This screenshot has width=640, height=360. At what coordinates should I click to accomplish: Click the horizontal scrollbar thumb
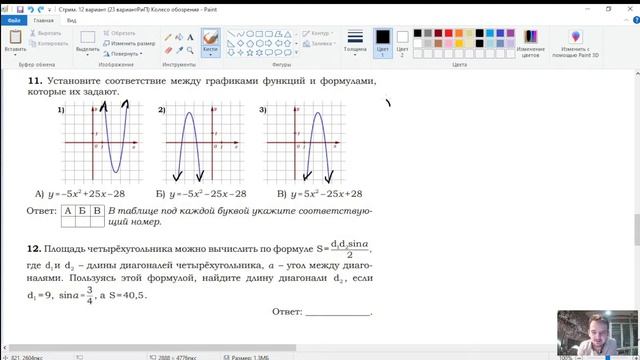pyautogui.click(x=153, y=348)
